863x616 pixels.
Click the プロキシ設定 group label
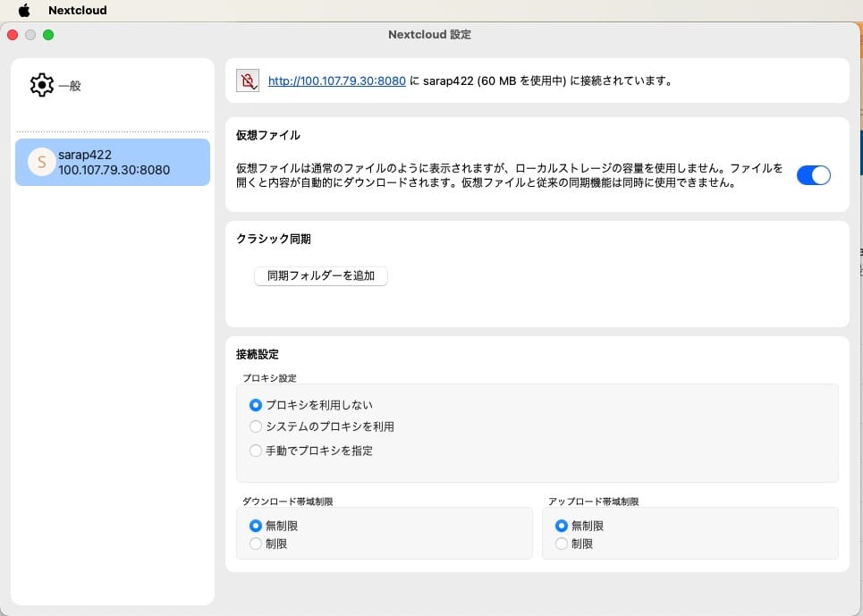pyautogui.click(x=270, y=378)
